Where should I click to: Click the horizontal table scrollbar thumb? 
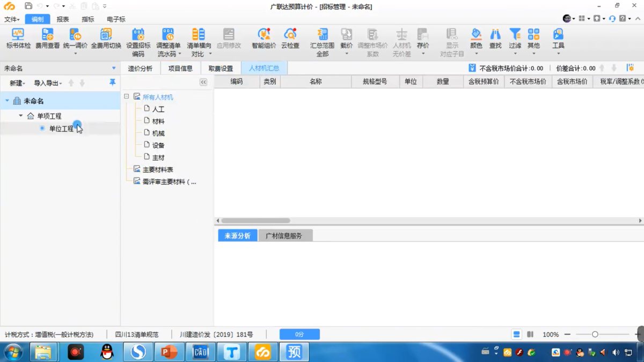(255, 220)
